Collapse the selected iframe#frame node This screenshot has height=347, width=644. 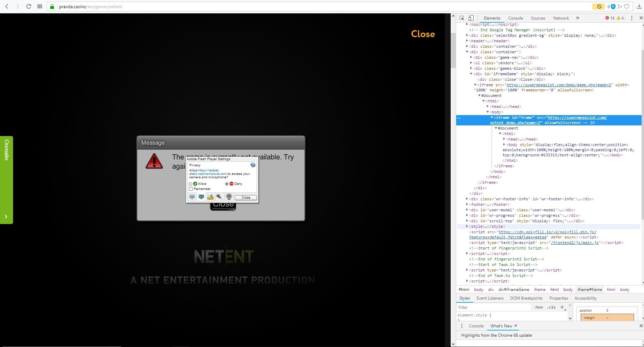point(492,117)
